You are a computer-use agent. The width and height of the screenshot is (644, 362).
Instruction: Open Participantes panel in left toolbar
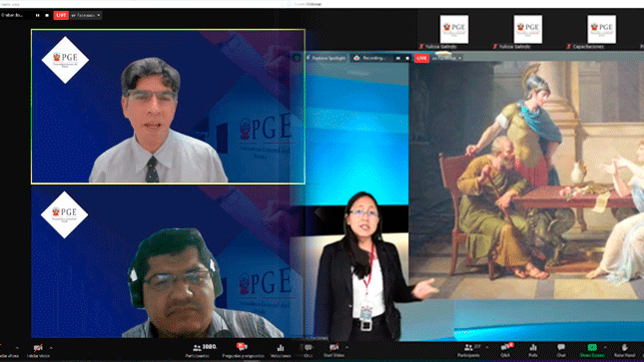198,350
